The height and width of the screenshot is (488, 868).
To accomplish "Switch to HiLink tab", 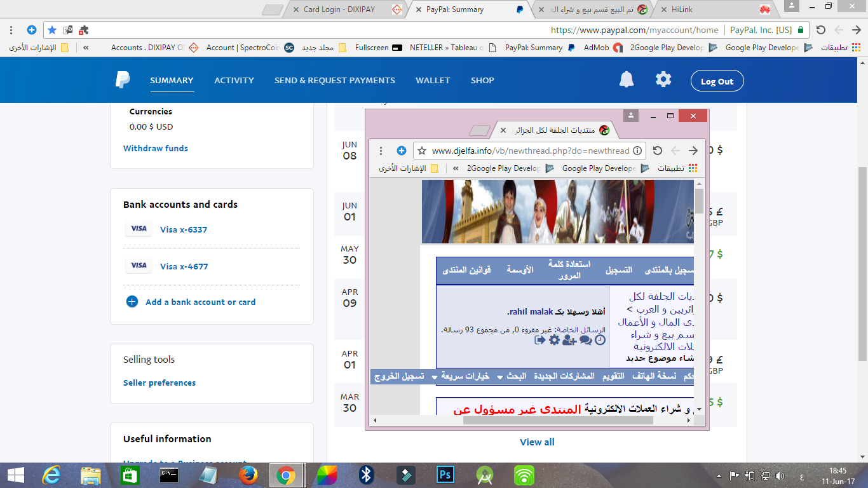I will [714, 10].
